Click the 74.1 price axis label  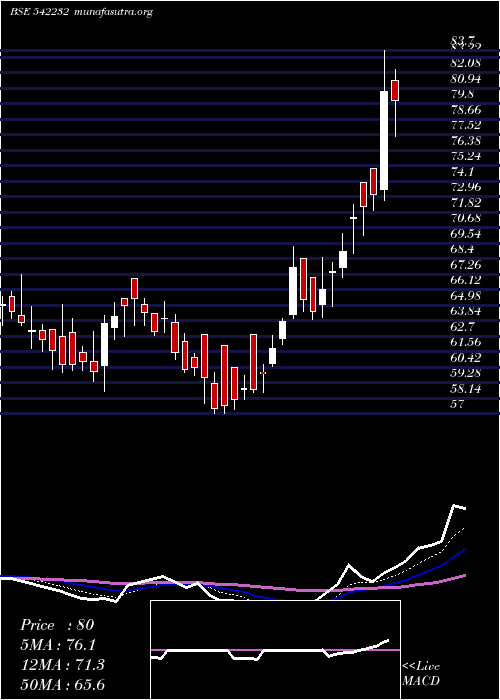click(x=462, y=172)
